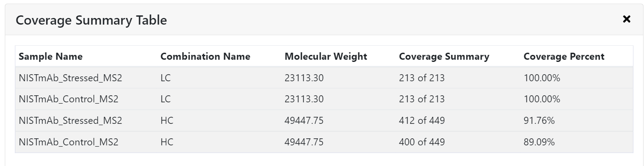Click the 89.09% coverage percent cell

(539, 142)
